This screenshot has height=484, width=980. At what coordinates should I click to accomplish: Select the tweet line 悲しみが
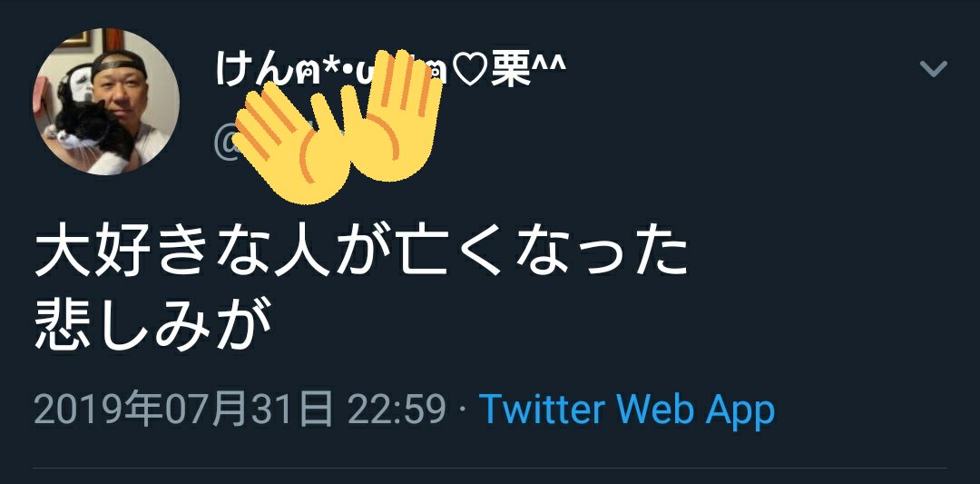click(x=153, y=326)
